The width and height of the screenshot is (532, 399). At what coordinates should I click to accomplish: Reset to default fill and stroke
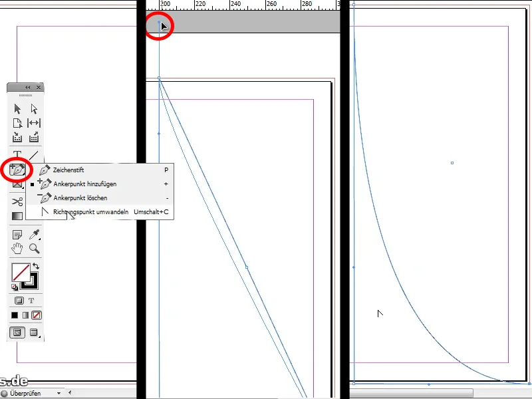point(15,287)
